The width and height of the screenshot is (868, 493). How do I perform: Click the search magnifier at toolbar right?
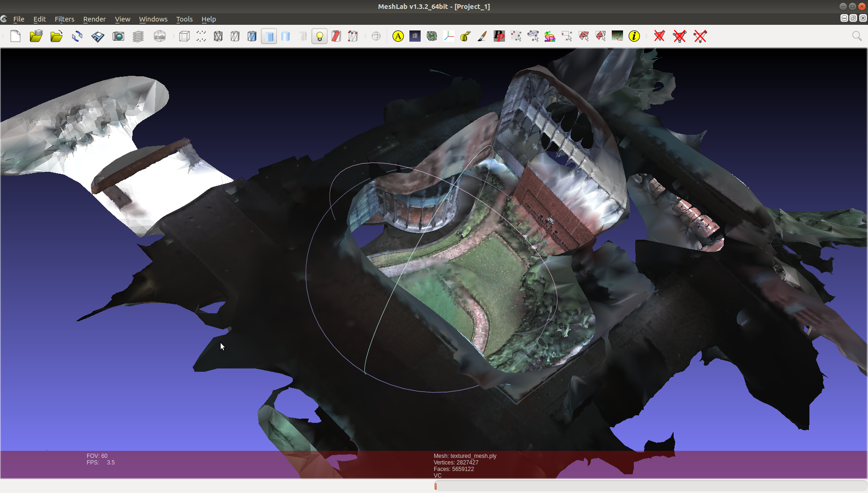point(857,36)
